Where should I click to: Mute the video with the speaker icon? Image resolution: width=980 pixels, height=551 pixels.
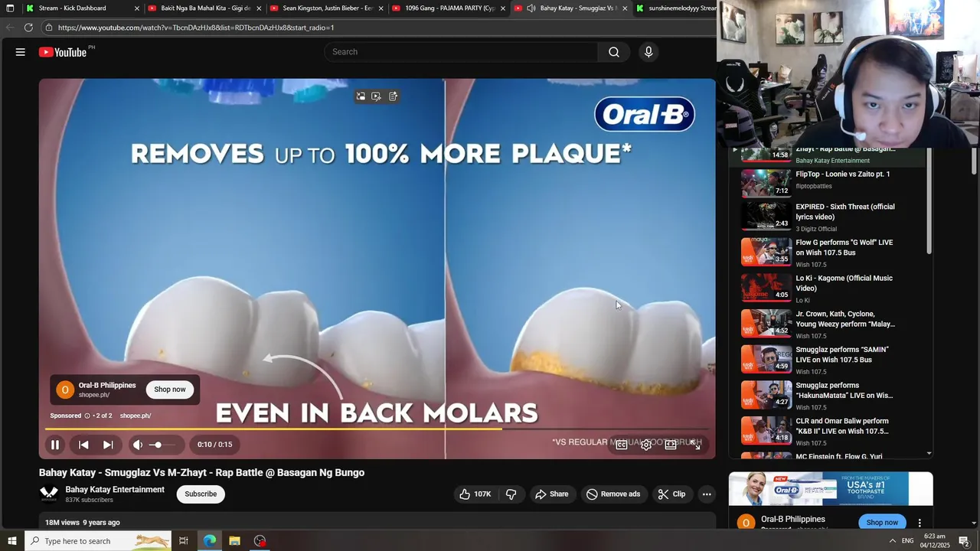coord(138,445)
